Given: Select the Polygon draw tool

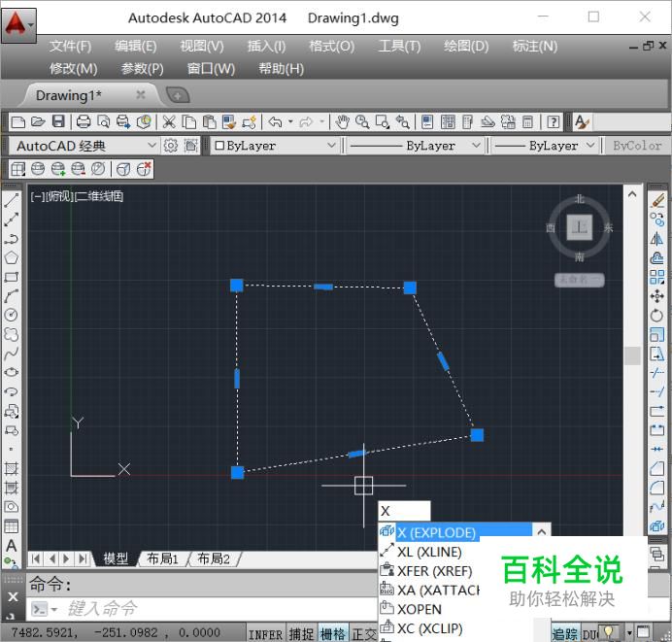Looking at the screenshot, I should pos(11,257).
